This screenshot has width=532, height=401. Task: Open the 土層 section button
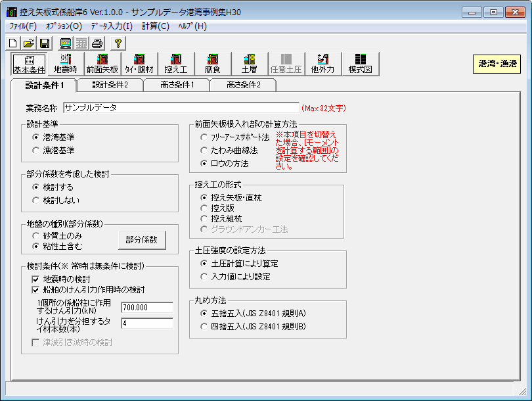coord(250,64)
